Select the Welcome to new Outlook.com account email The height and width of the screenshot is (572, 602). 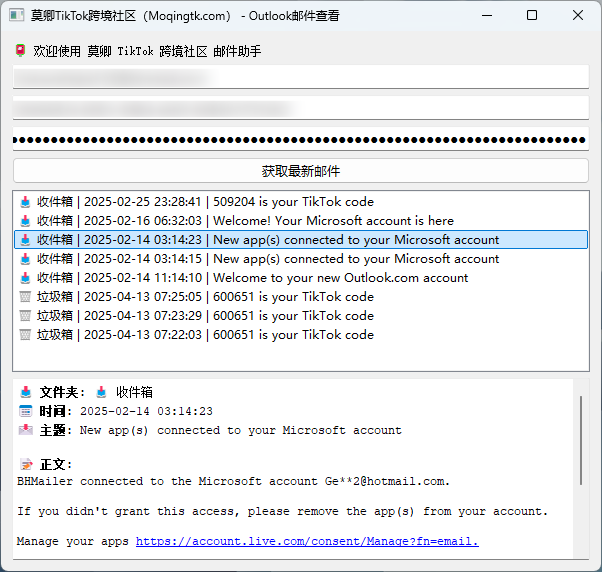tap(301, 278)
